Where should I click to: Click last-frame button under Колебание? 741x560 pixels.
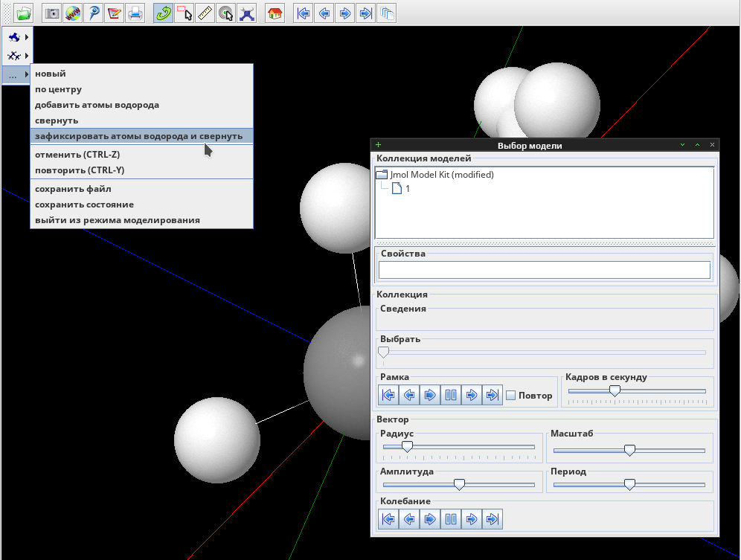coord(493,519)
